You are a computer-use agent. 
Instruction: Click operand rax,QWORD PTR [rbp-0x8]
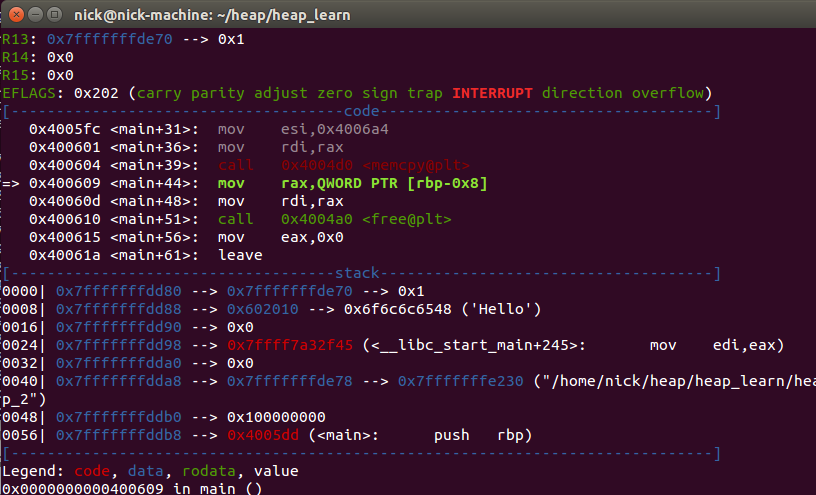click(384, 183)
